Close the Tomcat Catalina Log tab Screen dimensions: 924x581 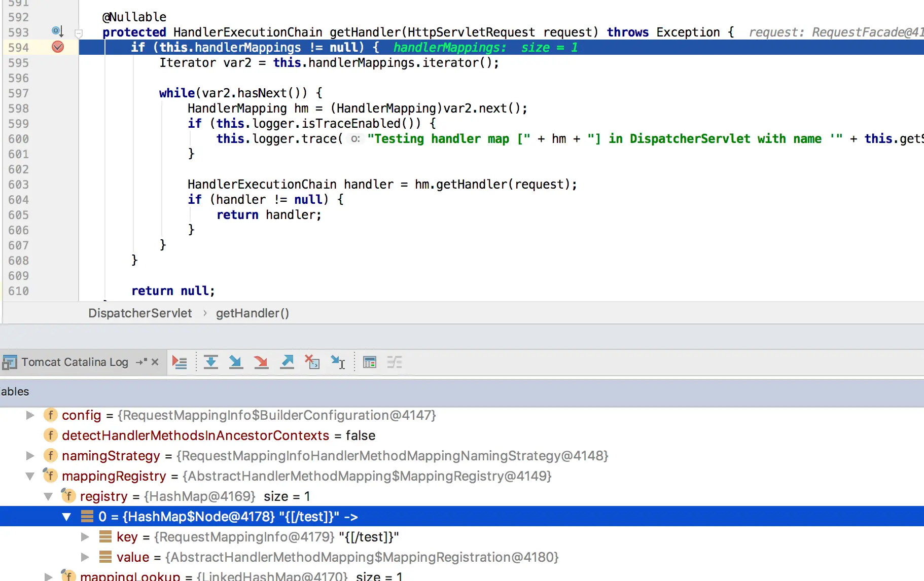155,362
